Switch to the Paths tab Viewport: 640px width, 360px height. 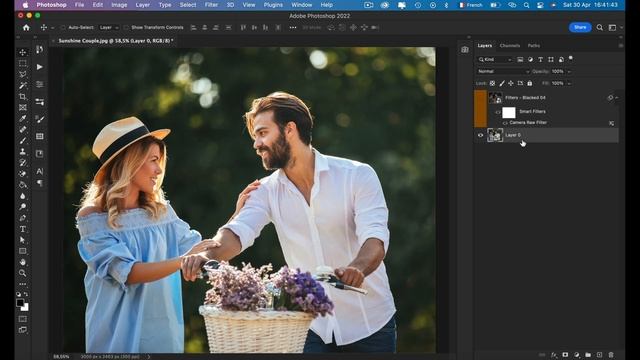[534, 46]
